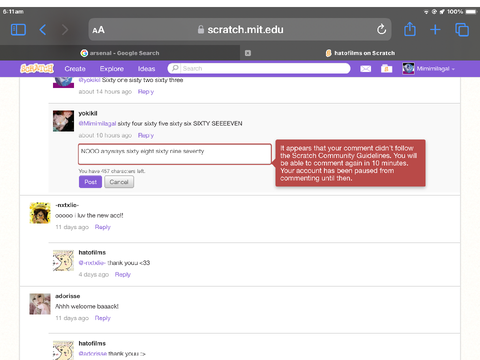Open the Create menu item

click(75, 69)
